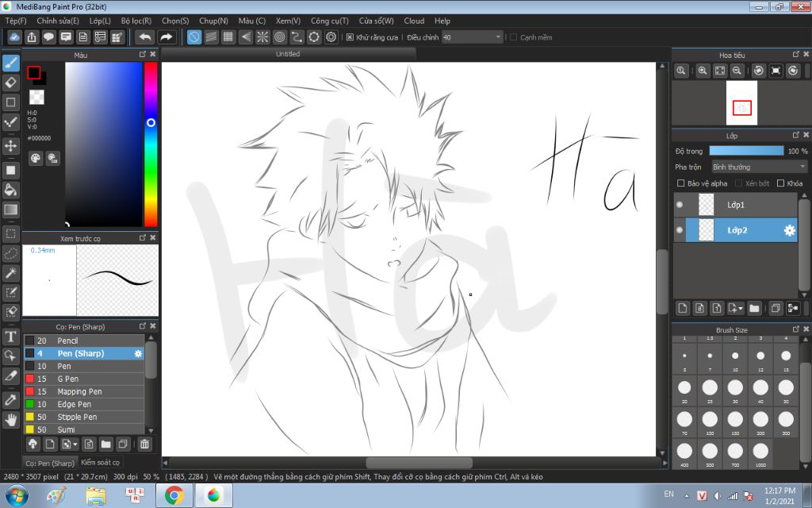The height and width of the screenshot is (508, 812).
Task: Select the Stipple Pen brush
Action: (84, 417)
